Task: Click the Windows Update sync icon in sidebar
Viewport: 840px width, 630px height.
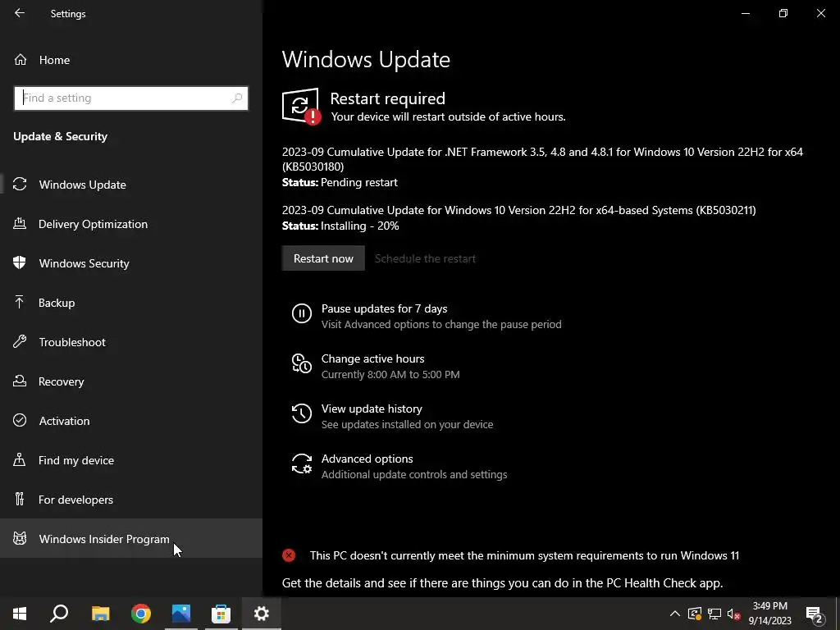Action: point(20,185)
